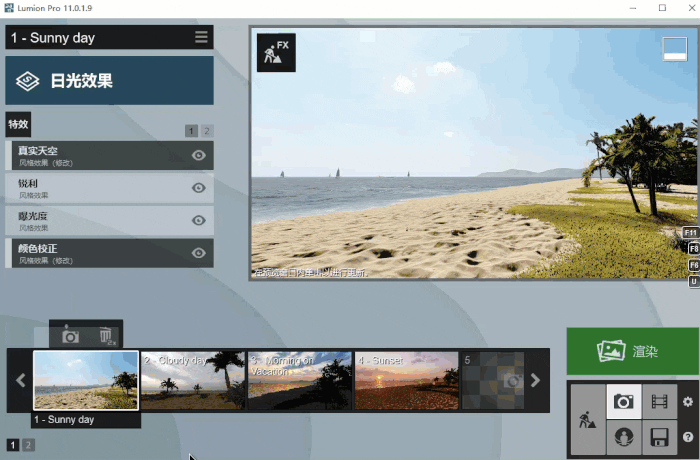Select the 2 - Cloudy day thumbnail
This screenshot has width=700, height=460.
[193, 380]
